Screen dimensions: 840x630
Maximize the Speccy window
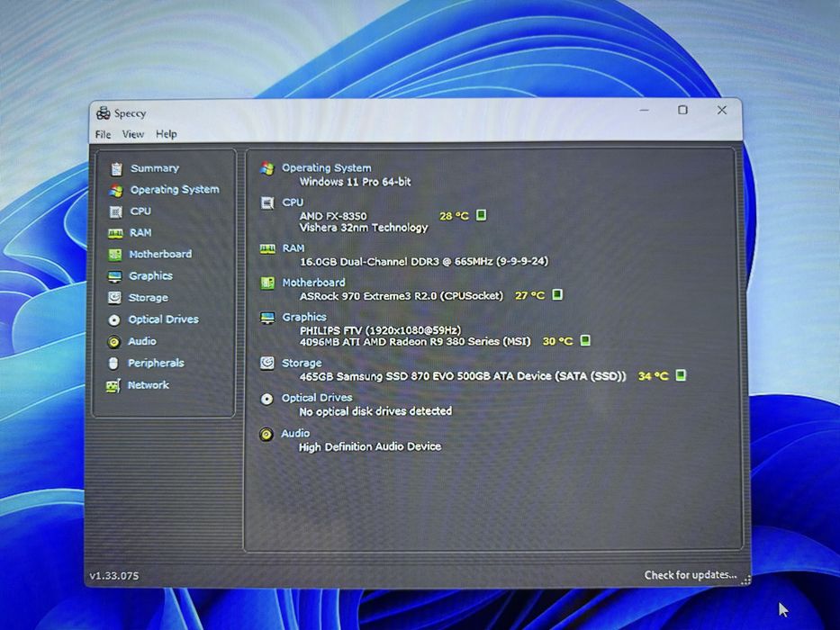click(x=682, y=110)
